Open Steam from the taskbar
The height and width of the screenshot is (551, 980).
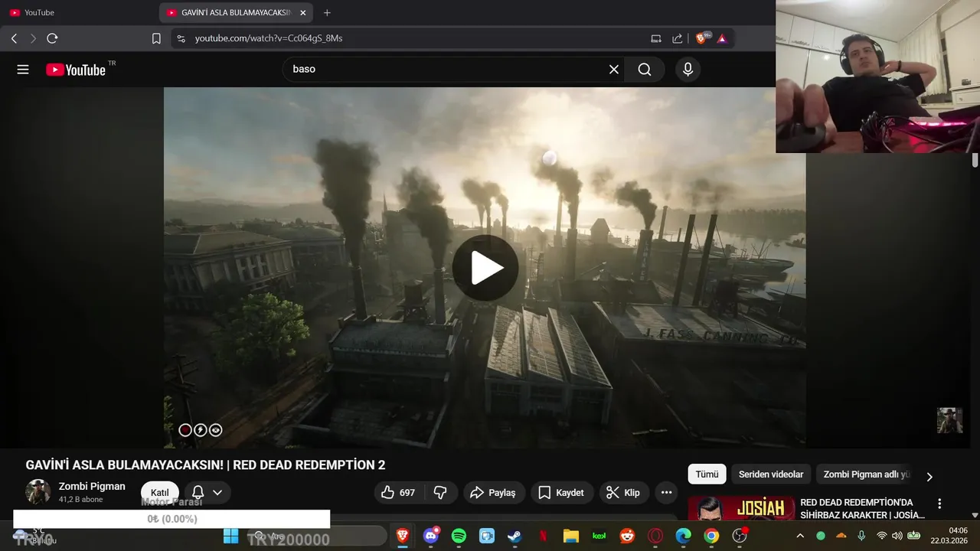click(x=514, y=536)
